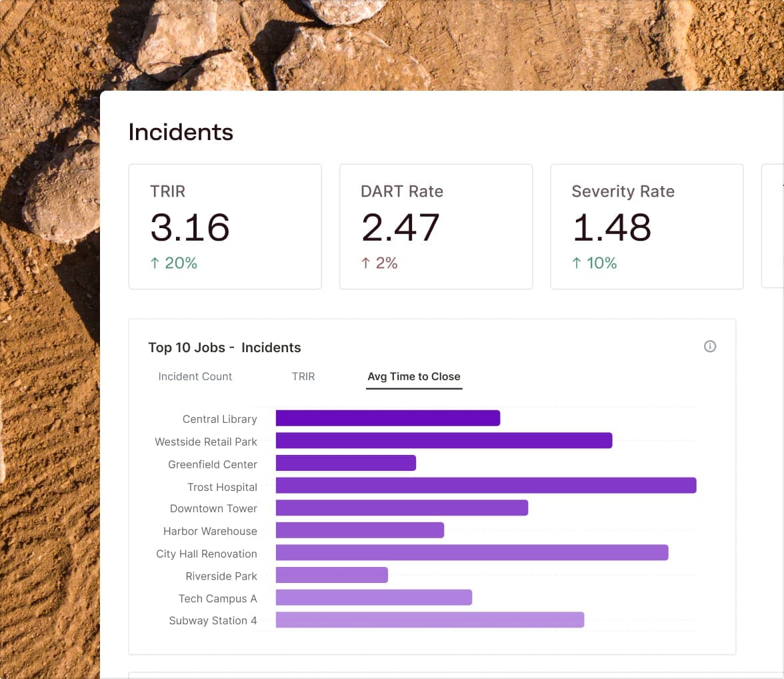Screen dimensions: 784x679
Task: Click the 2% change under DART Rate
Action: pyautogui.click(x=379, y=263)
